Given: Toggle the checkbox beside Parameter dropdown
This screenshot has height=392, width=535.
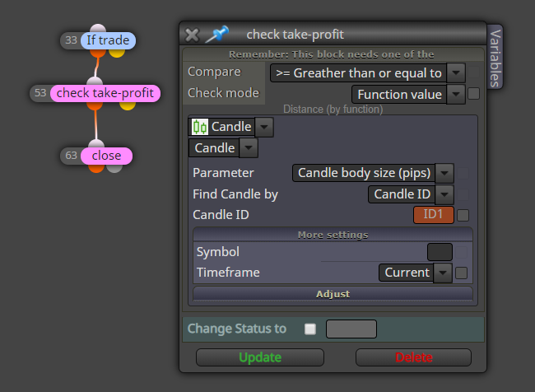Looking at the screenshot, I should click(x=463, y=173).
